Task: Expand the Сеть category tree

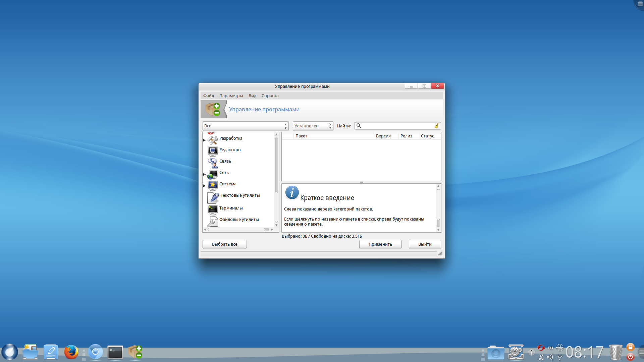Action: coord(204,174)
